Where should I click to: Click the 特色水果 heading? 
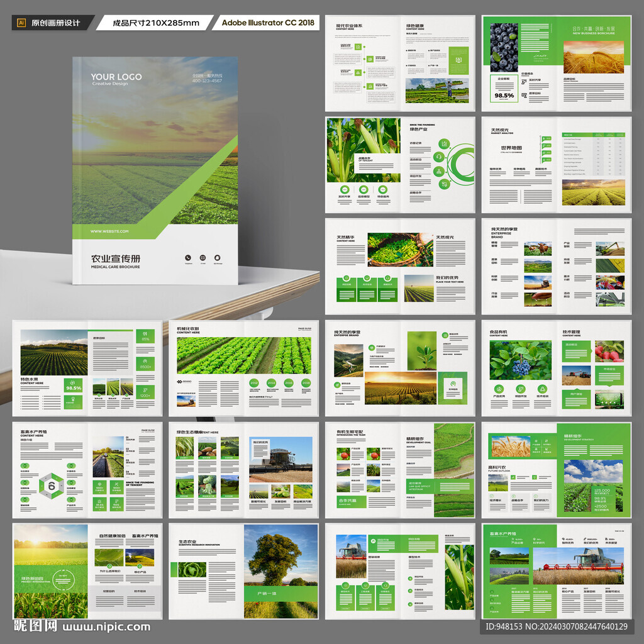pyautogui.click(x=29, y=379)
